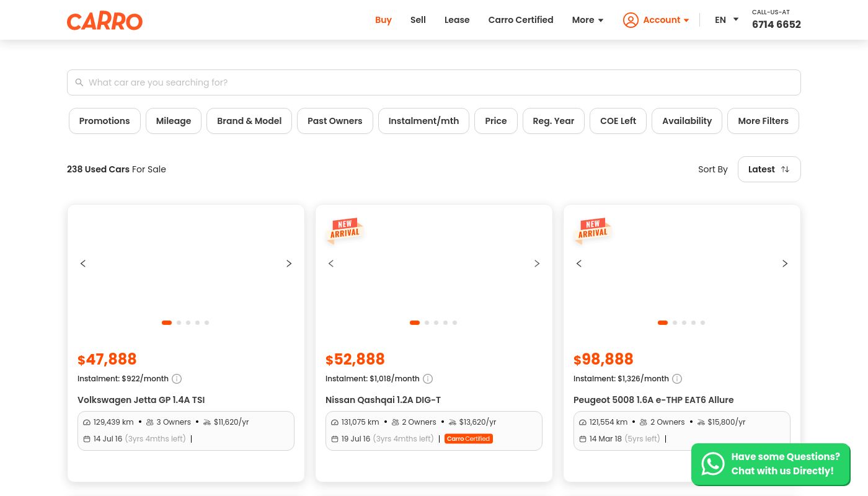Image resolution: width=868 pixels, height=496 pixels.
Task: Click New Arrival badge on Nissan Qashqai
Action: click(345, 230)
